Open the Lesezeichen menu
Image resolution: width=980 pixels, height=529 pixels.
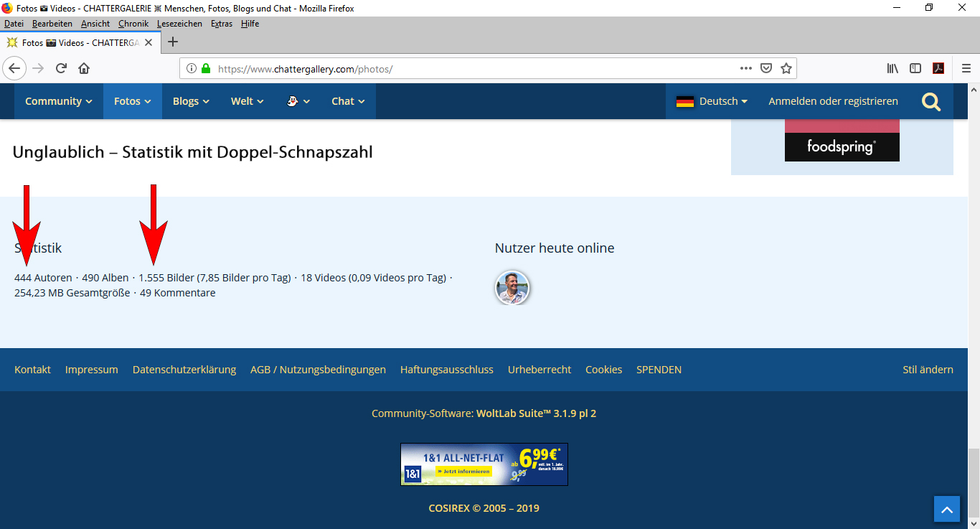pyautogui.click(x=179, y=24)
